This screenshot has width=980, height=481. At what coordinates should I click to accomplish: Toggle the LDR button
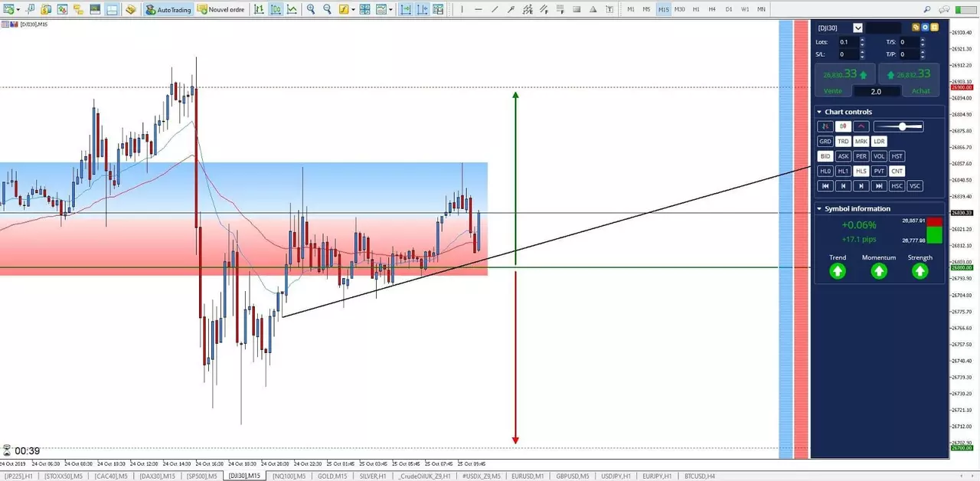pos(879,142)
